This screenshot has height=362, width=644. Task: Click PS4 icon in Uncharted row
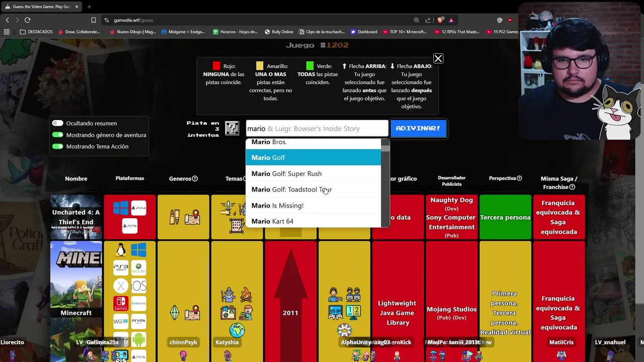138,208
